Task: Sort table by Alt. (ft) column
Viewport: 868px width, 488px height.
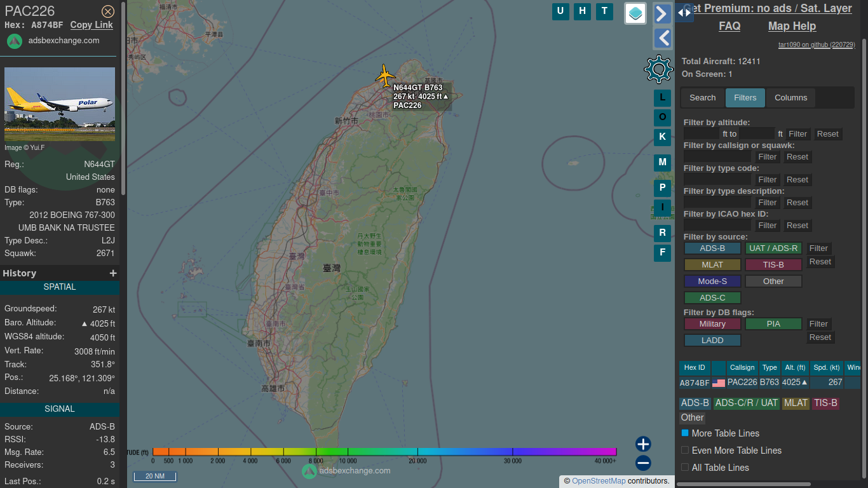Action: [x=795, y=367]
